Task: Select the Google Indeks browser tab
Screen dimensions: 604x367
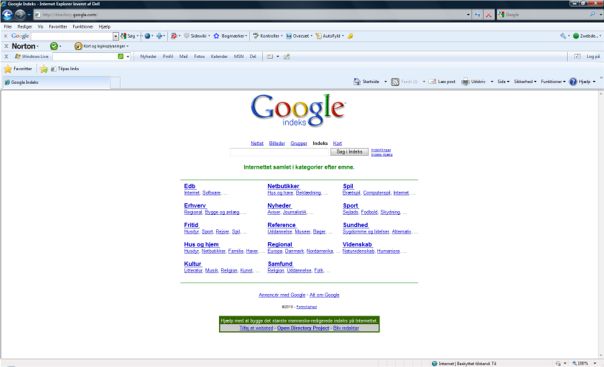Action: 57,82
